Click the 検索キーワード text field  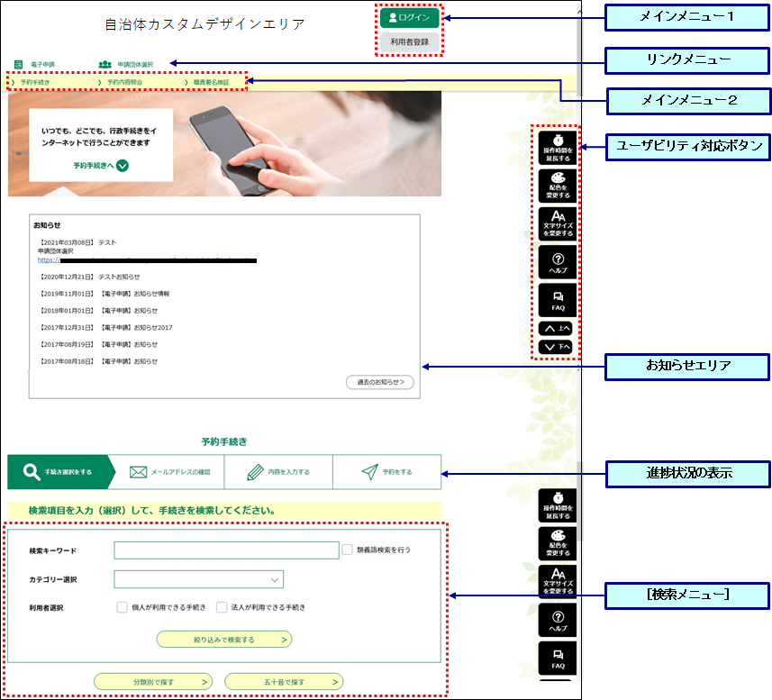coord(226,550)
